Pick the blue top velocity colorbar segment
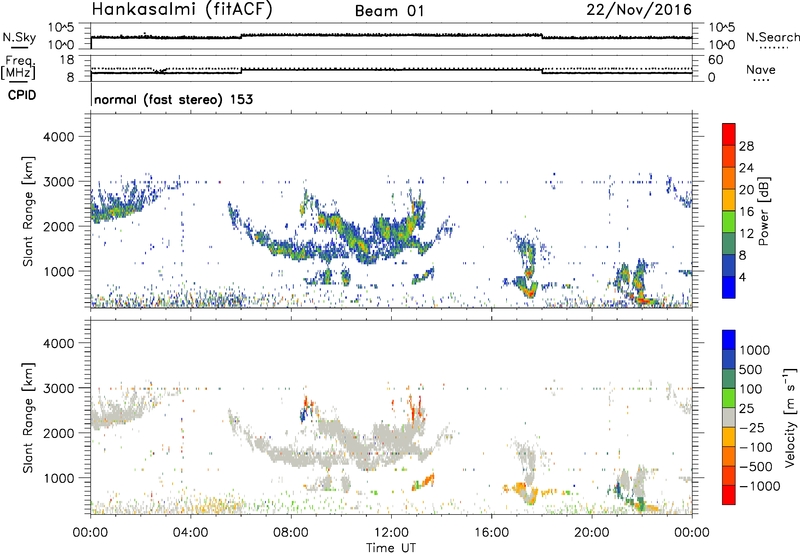Screen dimensions: 800x554 click(729, 340)
